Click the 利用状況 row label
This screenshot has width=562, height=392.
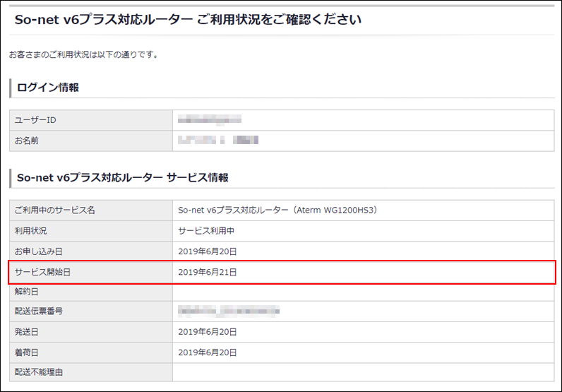[31, 231]
